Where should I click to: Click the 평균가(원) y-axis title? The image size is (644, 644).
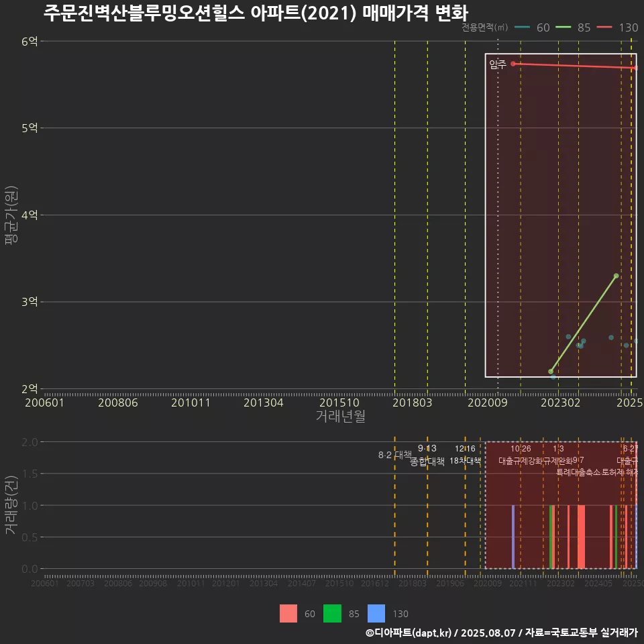pos(11,215)
